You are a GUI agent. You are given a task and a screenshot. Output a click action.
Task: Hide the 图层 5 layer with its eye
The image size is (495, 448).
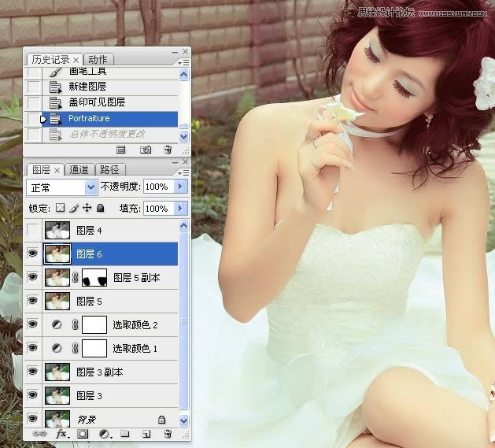point(33,301)
